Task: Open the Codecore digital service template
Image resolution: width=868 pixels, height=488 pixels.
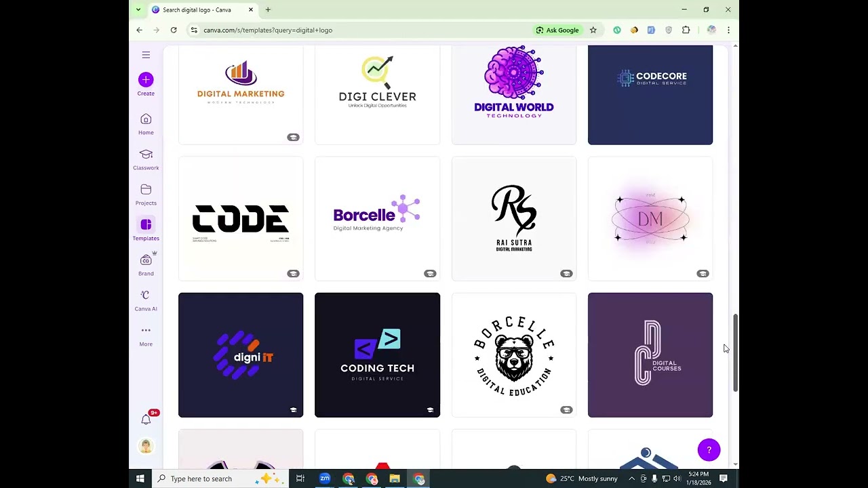Action: click(650, 95)
